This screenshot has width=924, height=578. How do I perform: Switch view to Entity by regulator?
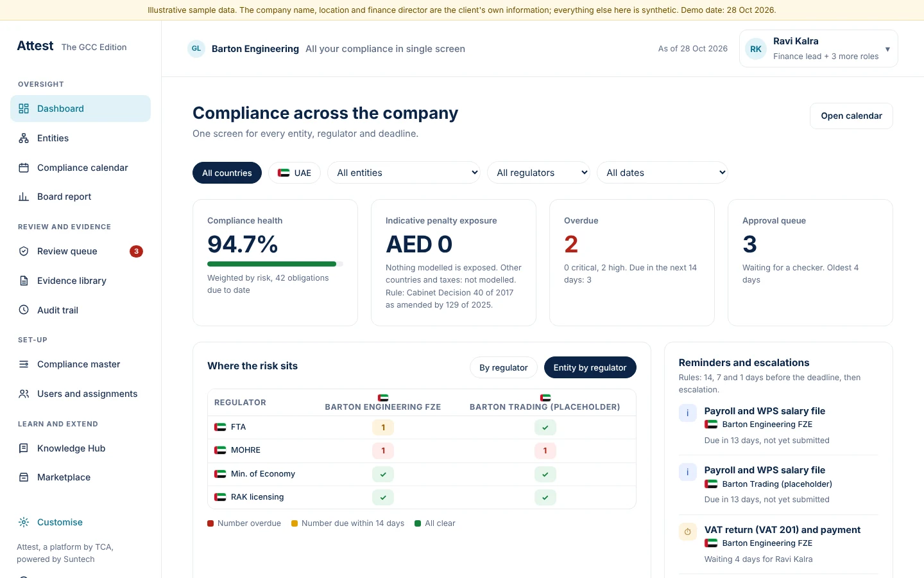point(590,367)
